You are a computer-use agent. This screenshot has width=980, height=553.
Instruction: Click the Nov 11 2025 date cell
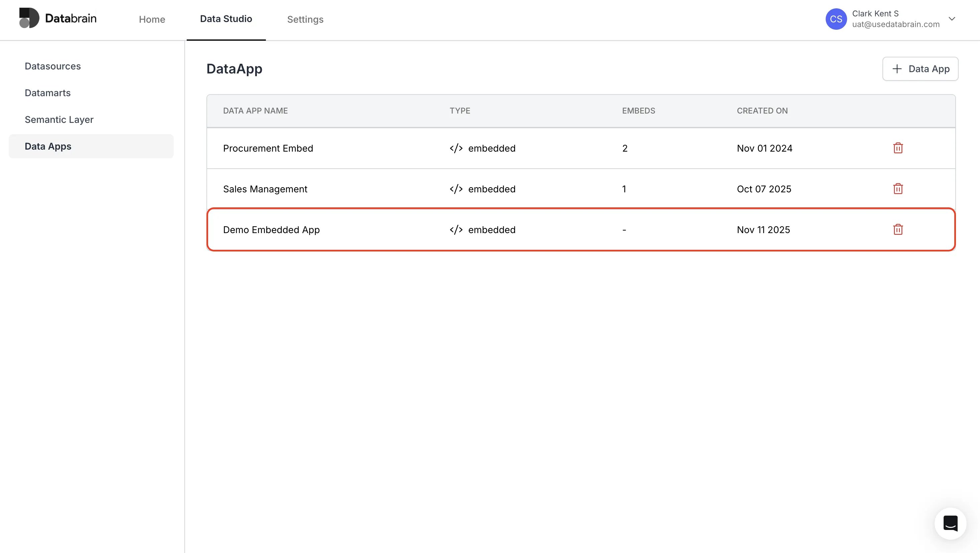(x=763, y=230)
